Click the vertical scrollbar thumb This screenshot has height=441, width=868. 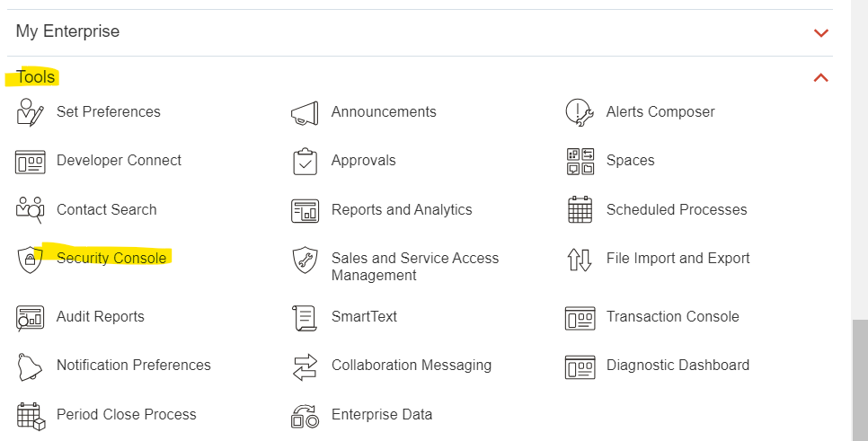coord(860,380)
